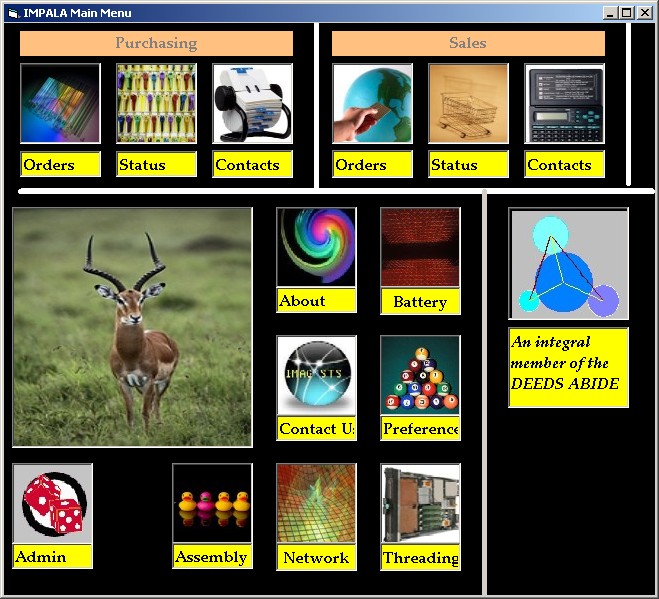Click the About yellow label
The height and width of the screenshot is (599, 659).
pos(316,301)
